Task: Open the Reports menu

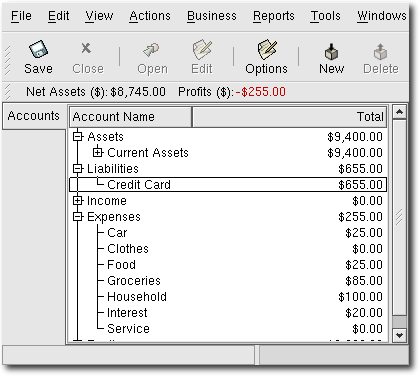Action: click(x=274, y=16)
